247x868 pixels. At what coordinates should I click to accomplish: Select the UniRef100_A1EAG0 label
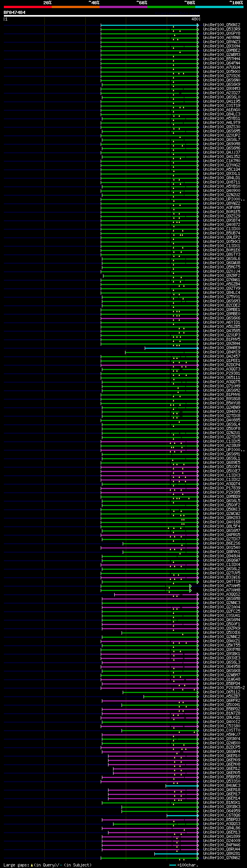coord(222,110)
